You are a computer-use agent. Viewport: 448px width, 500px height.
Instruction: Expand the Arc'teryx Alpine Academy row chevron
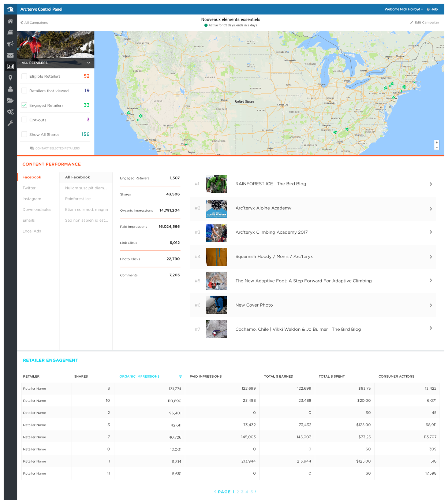(x=431, y=208)
